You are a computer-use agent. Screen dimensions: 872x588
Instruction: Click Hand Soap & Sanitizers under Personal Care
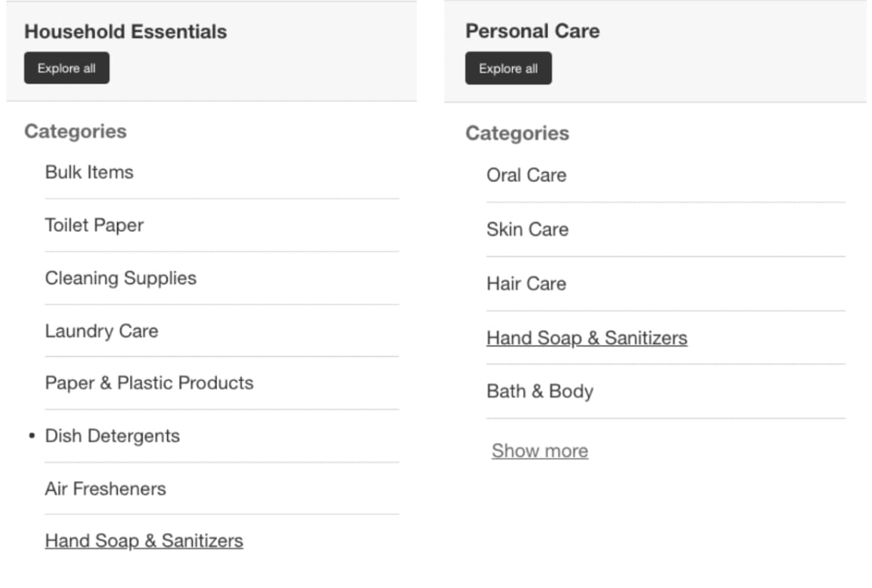[587, 338]
